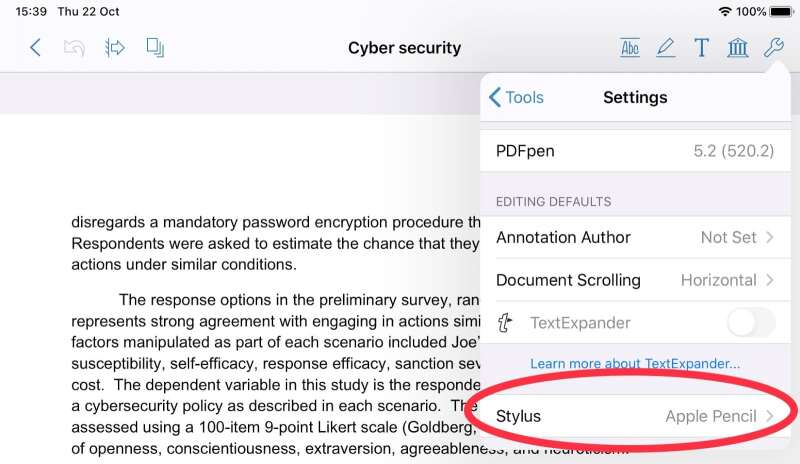Tap the Cyber security document title
800x464 pixels.
(404, 48)
